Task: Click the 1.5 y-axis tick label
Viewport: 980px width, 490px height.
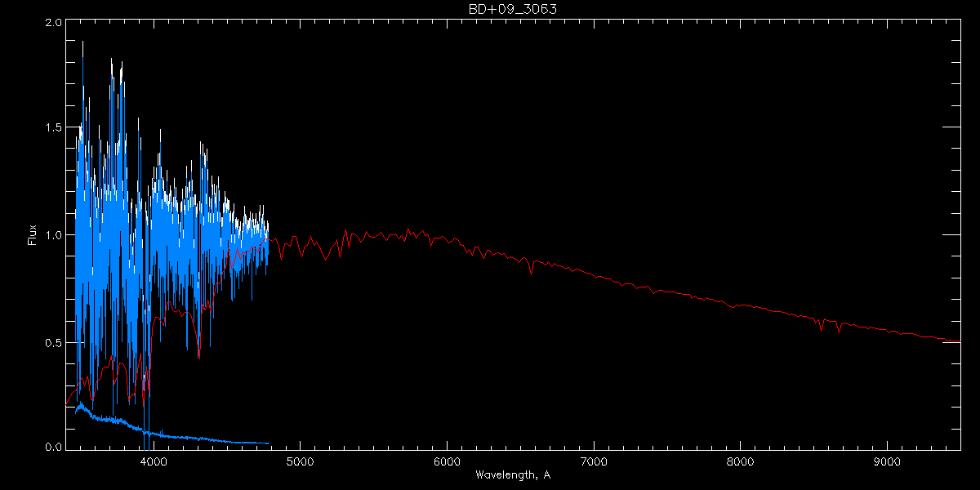Action: (x=52, y=129)
